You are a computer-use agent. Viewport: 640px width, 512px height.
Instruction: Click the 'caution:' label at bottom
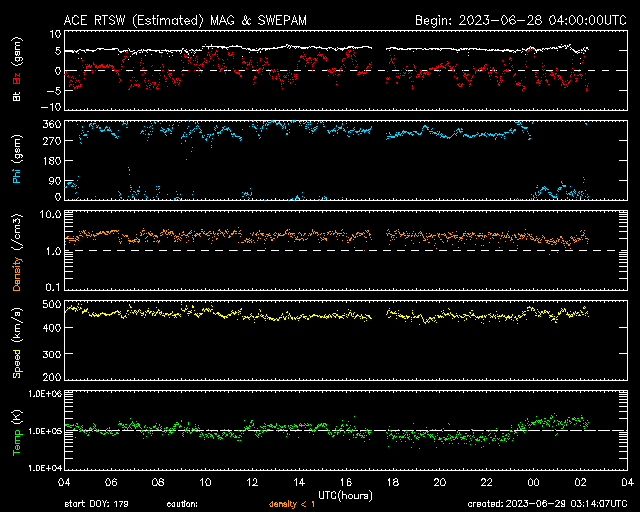183,504
